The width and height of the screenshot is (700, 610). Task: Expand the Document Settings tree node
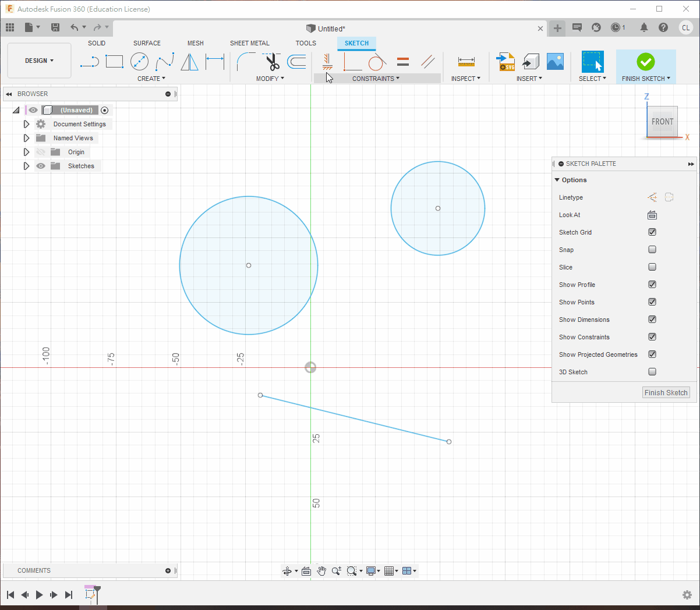click(26, 124)
